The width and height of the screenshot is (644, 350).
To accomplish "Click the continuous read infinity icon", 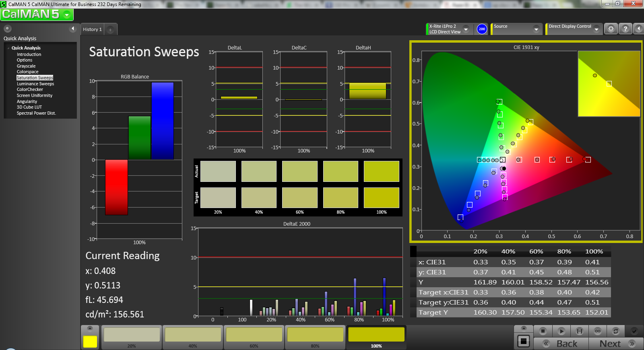I will [598, 331].
